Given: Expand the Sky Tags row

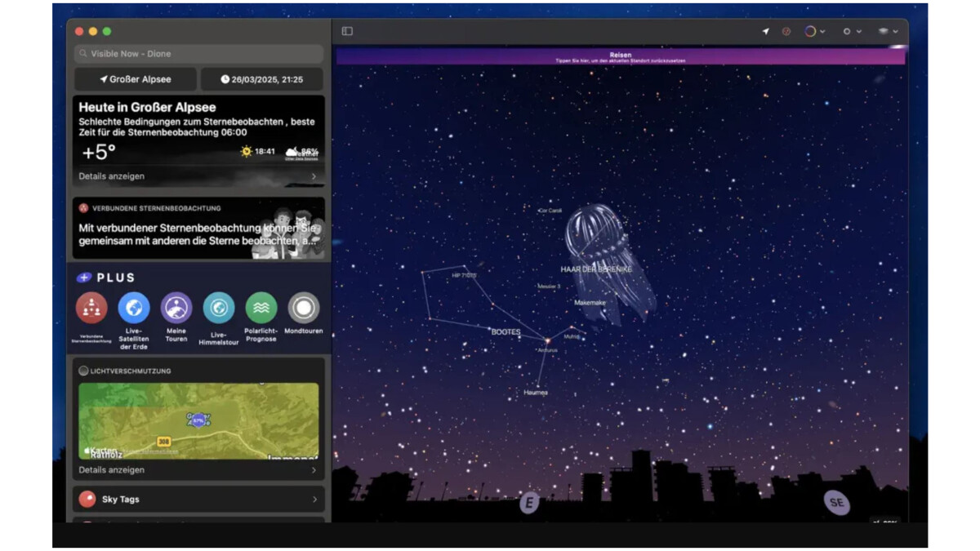Looking at the screenshot, I should click(x=198, y=499).
